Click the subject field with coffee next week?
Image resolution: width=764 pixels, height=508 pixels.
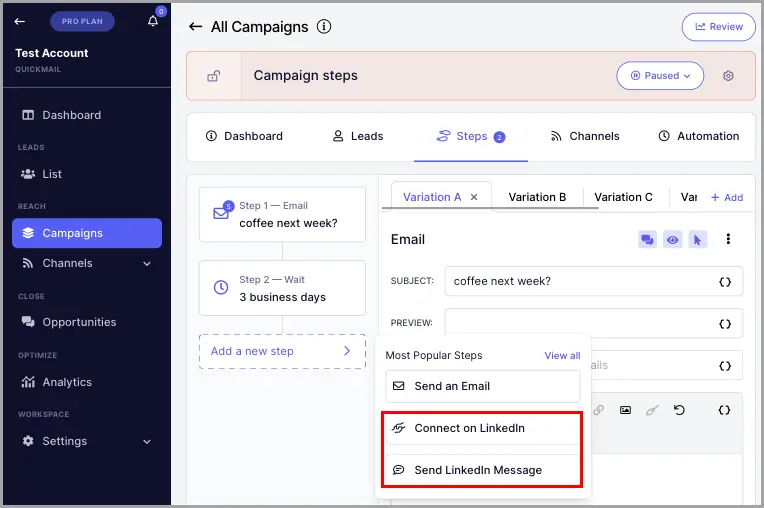[593, 282]
